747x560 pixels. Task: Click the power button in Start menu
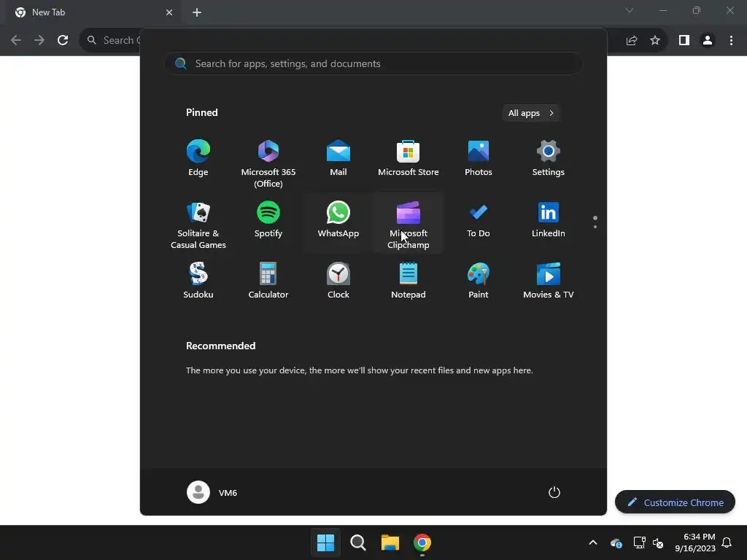tap(554, 492)
